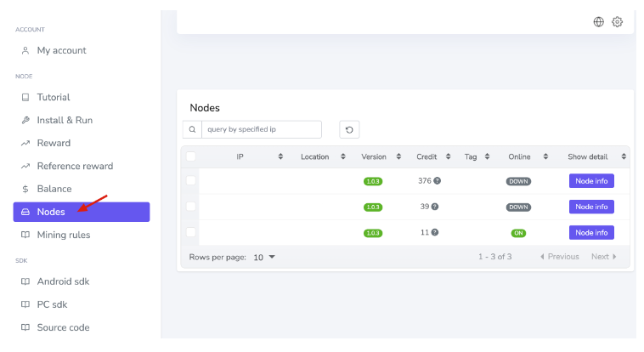The width and height of the screenshot is (644, 352).
Task: Sort by the Tag column arrows
Action: pyautogui.click(x=487, y=156)
